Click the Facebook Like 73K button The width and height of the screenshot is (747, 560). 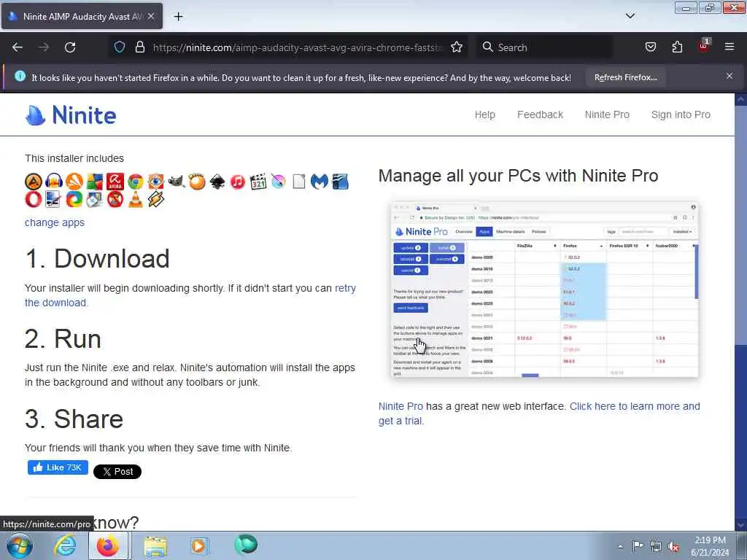58,467
